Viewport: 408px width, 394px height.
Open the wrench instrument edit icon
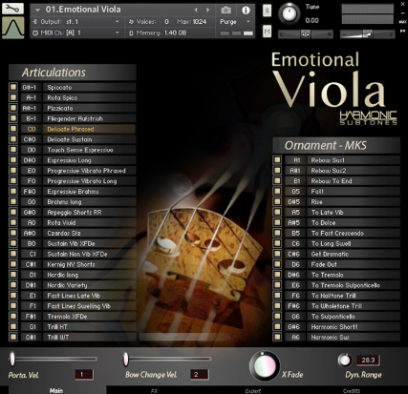pyautogui.click(x=13, y=8)
